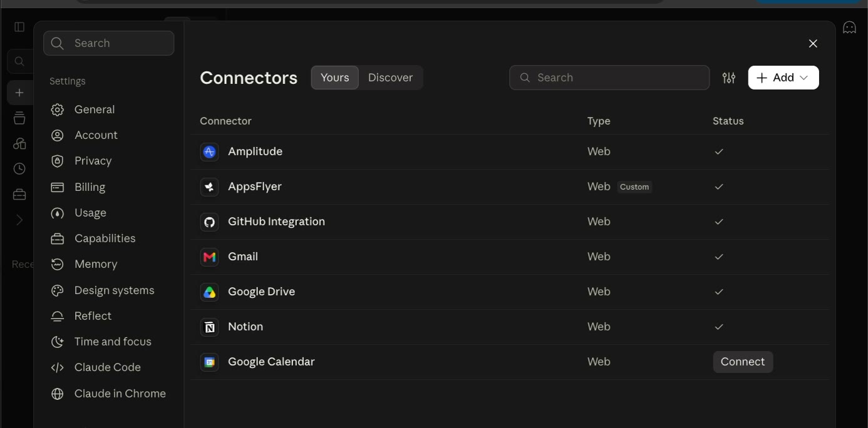Click the AppsFlyer connector name

[255, 186]
